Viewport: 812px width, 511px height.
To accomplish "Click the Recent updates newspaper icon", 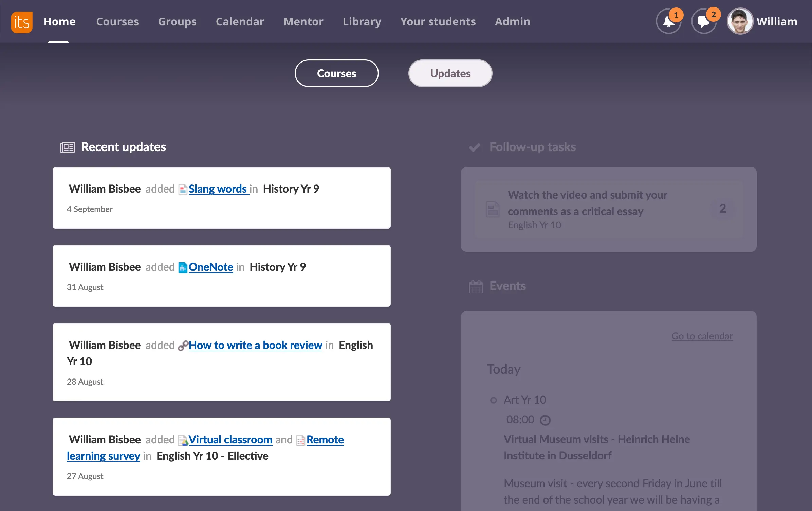I will 67,147.
